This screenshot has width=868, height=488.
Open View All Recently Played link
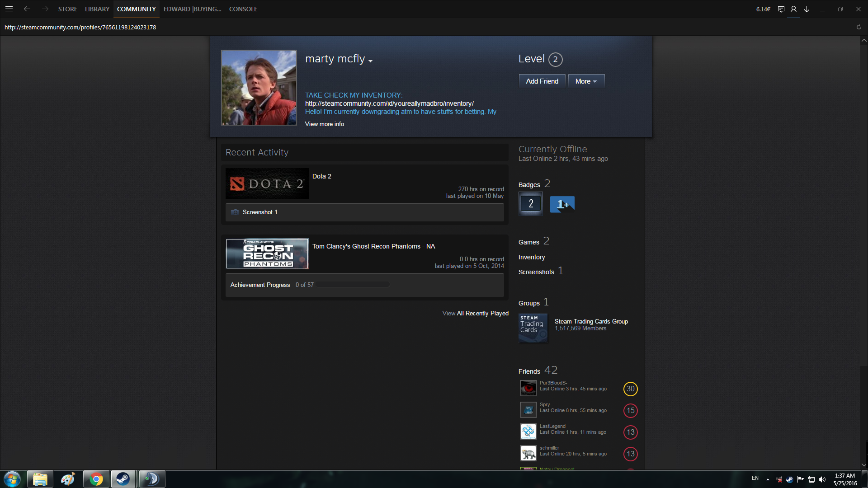point(475,313)
